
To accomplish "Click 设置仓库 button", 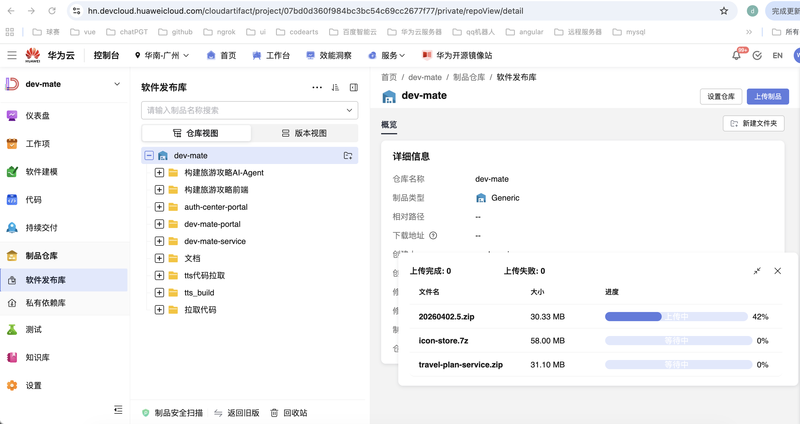I will click(721, 96).
